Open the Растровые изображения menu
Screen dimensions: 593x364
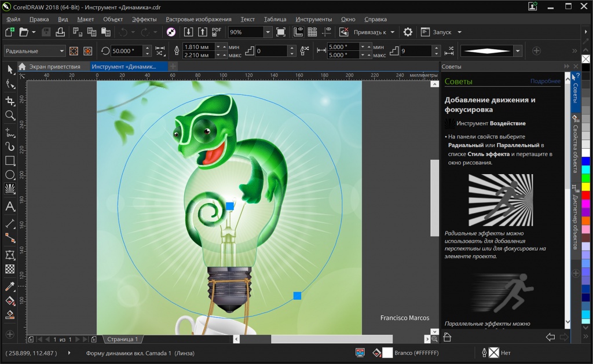(199, 19)
